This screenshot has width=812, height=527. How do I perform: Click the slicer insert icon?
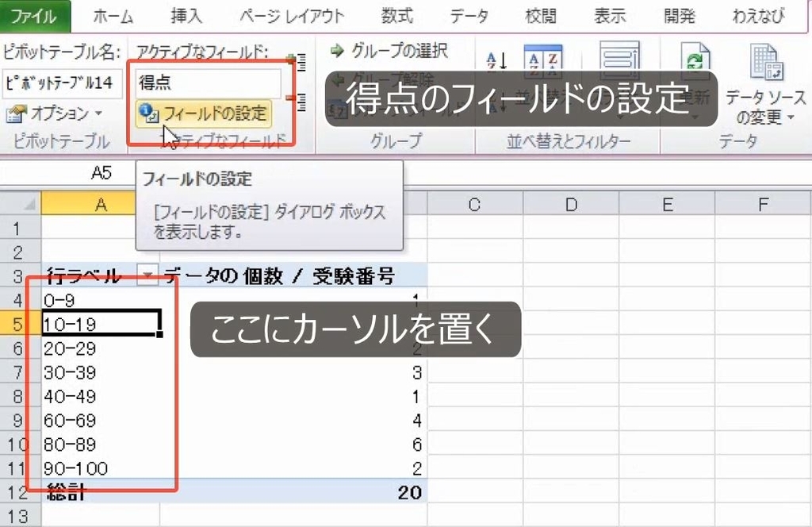[619, 60]
